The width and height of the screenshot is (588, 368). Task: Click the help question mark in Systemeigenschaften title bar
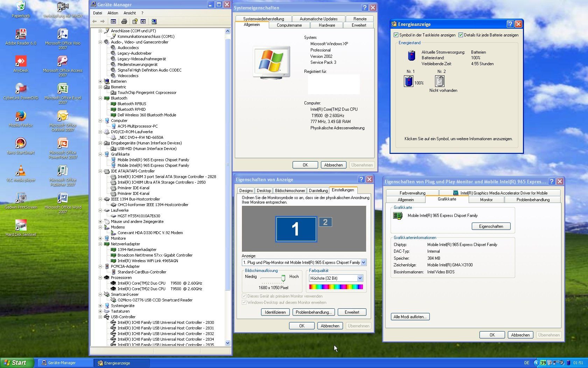[365, 8]
